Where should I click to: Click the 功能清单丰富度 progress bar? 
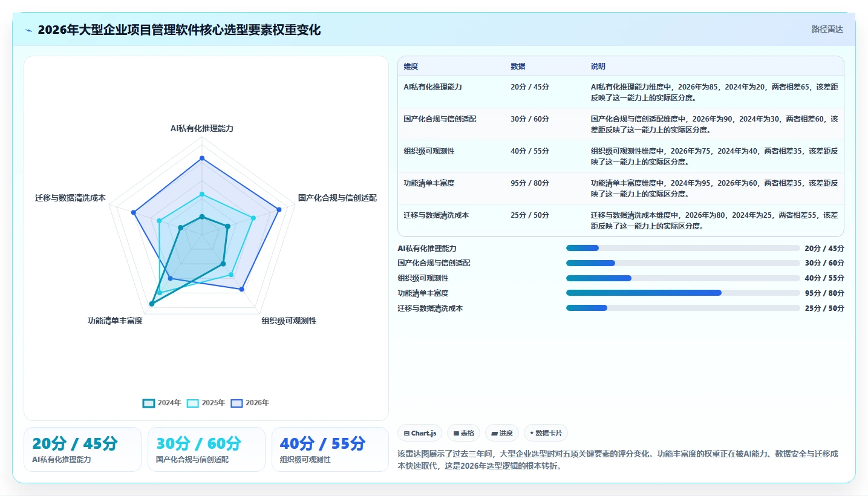[683, 293]
